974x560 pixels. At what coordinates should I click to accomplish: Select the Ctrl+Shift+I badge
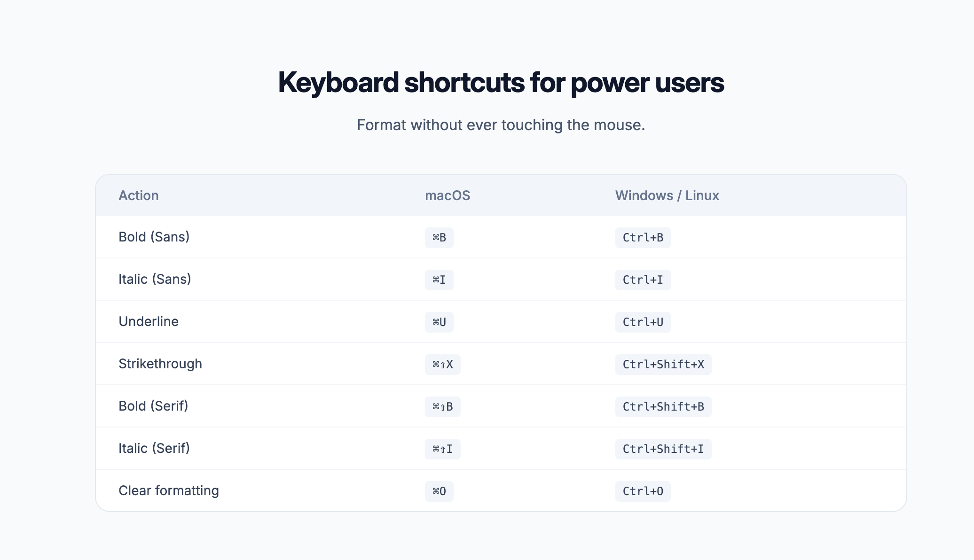click(x=663, y=449)
